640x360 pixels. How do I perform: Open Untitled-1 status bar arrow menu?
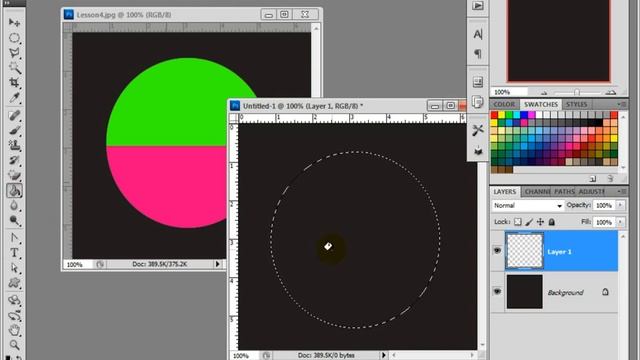pos(384,356)
